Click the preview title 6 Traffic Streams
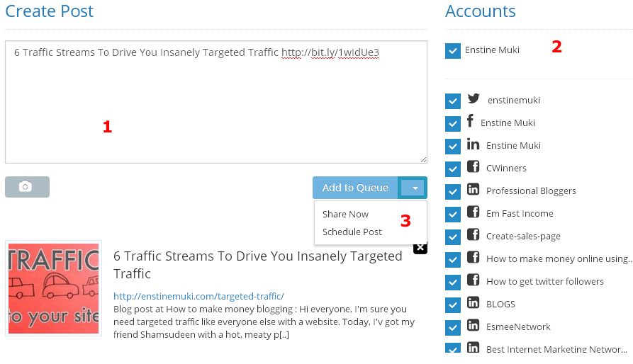Screen dimensions: 633x364 257,265
